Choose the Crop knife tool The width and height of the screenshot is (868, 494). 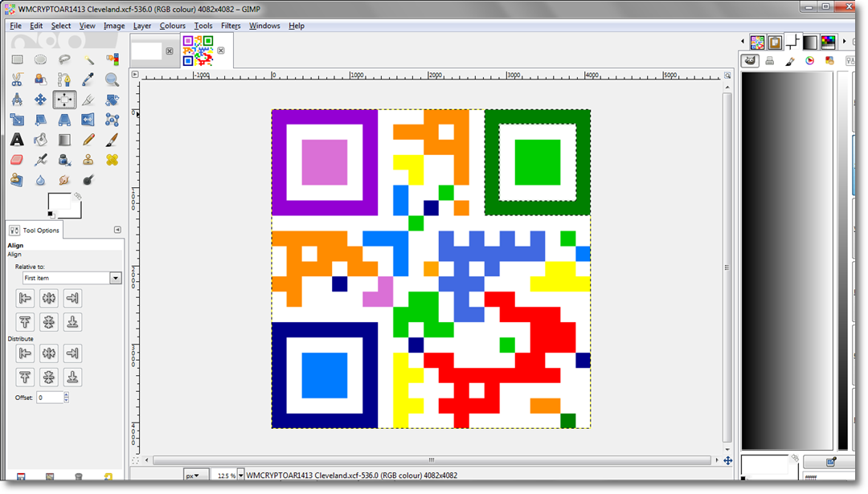click(88, 100)
